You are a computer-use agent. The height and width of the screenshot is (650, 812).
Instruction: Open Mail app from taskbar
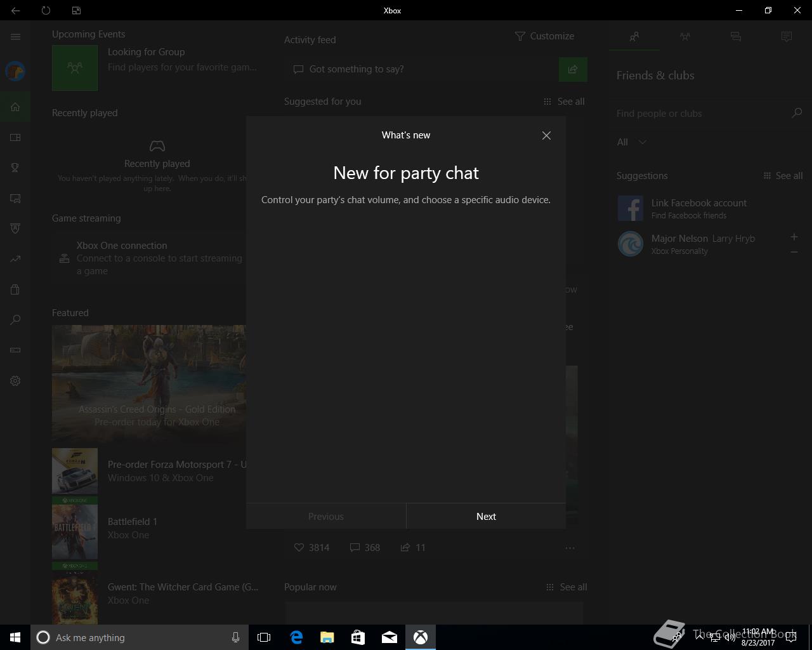(x=389, y=637)
